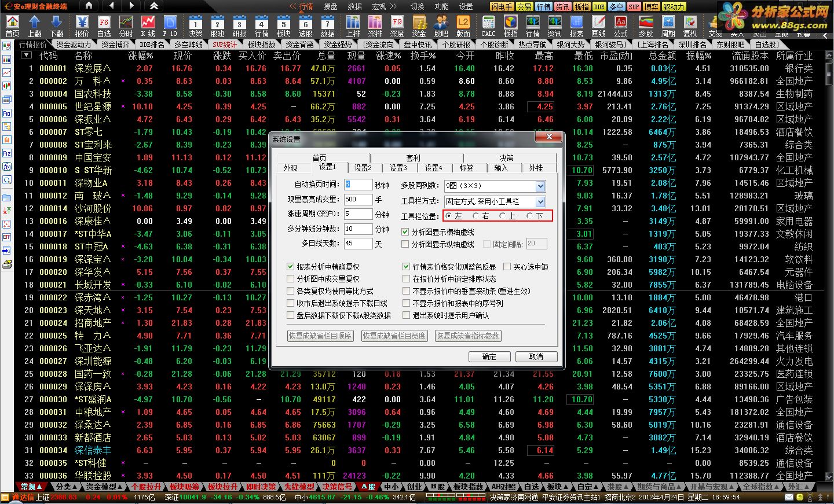Click 恢复成缺省栏目顺序 button

(320, 336)
